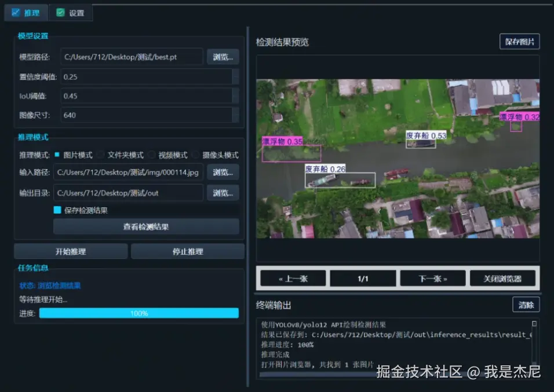
Task: Switch to the 推理 tab
Action: (x=25, y=12)
